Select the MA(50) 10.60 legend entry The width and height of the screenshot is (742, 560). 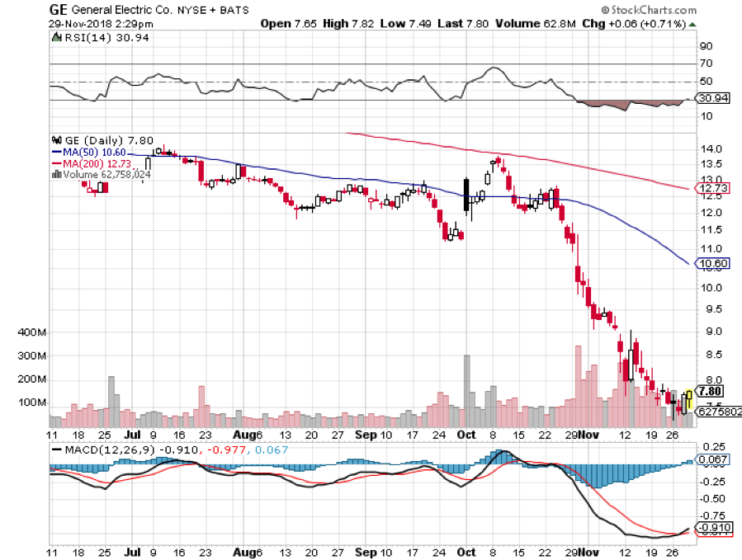pos(89,152)
